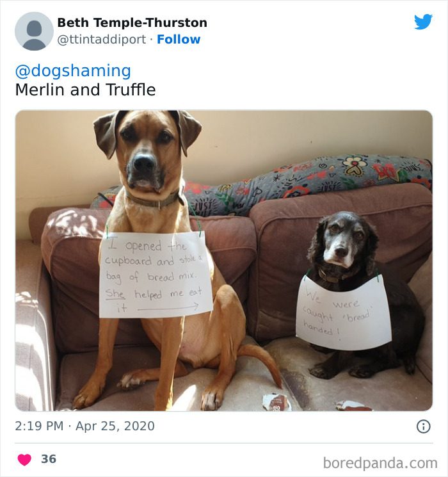View the 36 likes count
The image size is (448, 477).
click(49, 458)
